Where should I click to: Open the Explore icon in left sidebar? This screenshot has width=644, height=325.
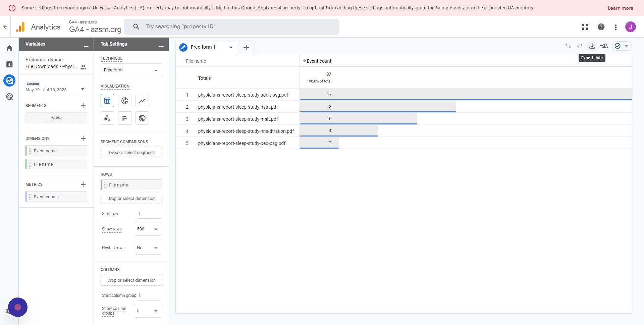[9, 80]
